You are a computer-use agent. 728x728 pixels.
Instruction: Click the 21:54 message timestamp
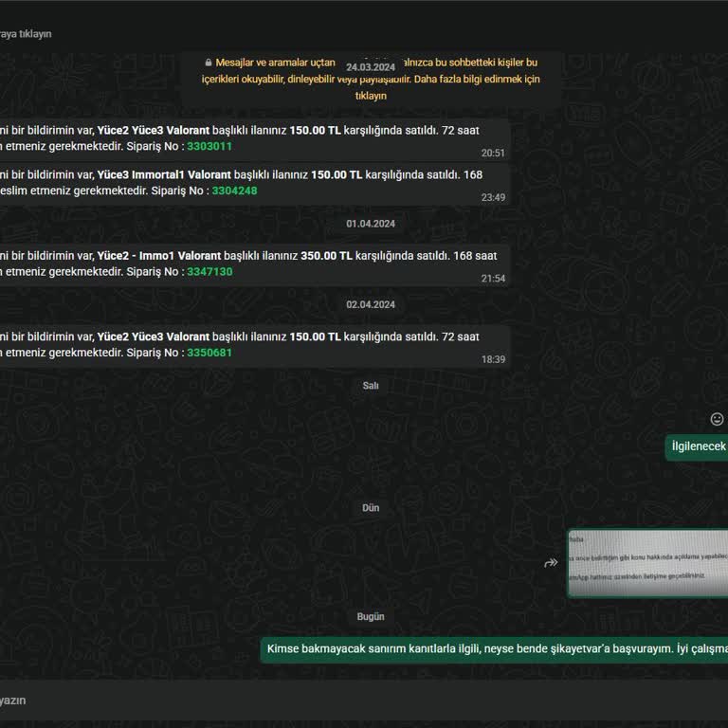[x=493, y=279]
